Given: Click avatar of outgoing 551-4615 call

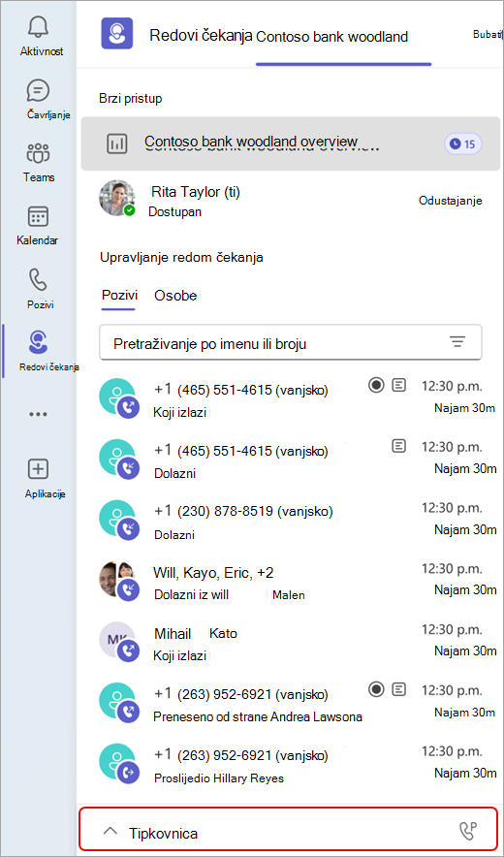Looking at the screenshot, I should click(118, 398).
